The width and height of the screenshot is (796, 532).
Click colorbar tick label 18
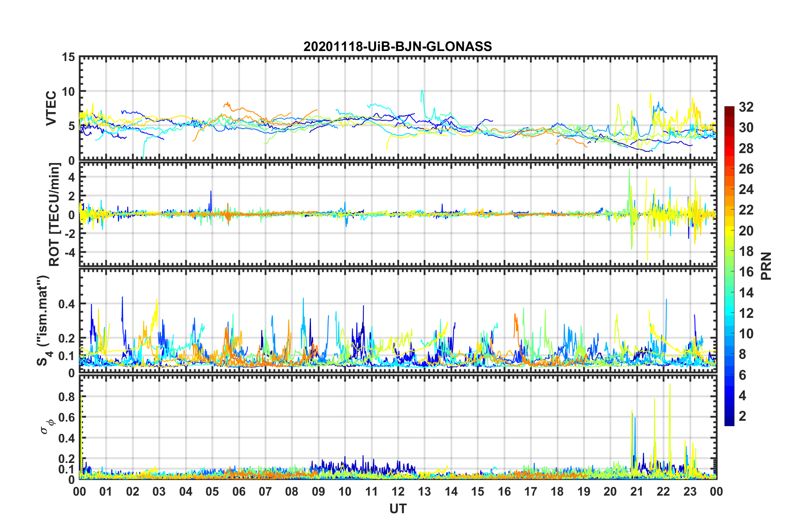click(x=746, y=251)
